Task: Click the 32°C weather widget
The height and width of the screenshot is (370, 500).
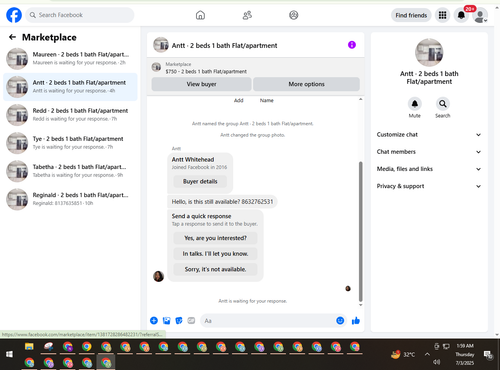Action: (403, 354)
